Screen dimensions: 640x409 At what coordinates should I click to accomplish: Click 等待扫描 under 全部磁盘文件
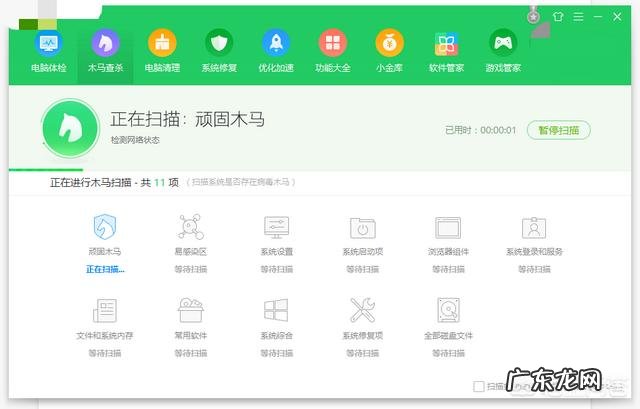448,353
